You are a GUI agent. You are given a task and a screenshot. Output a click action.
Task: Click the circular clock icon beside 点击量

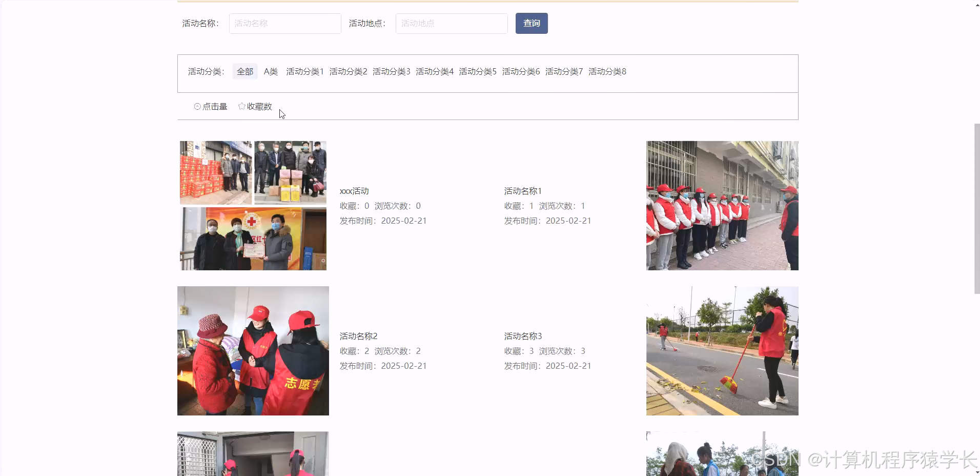[197, 106]
